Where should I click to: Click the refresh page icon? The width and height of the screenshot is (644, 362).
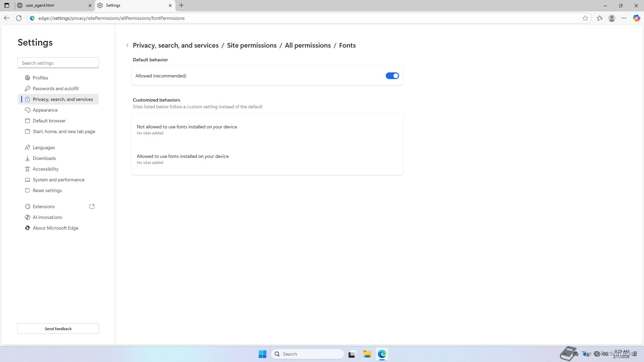19,18
